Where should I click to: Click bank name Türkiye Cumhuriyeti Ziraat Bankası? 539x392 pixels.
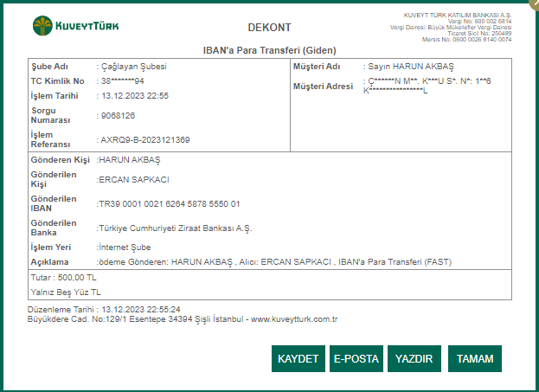coord(176,228)
